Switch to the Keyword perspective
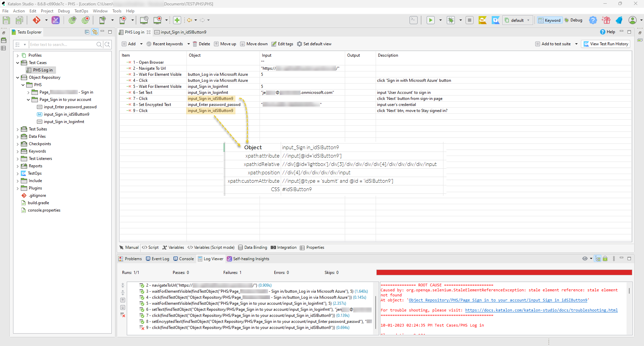644x346 pixels. click(549, 20)
